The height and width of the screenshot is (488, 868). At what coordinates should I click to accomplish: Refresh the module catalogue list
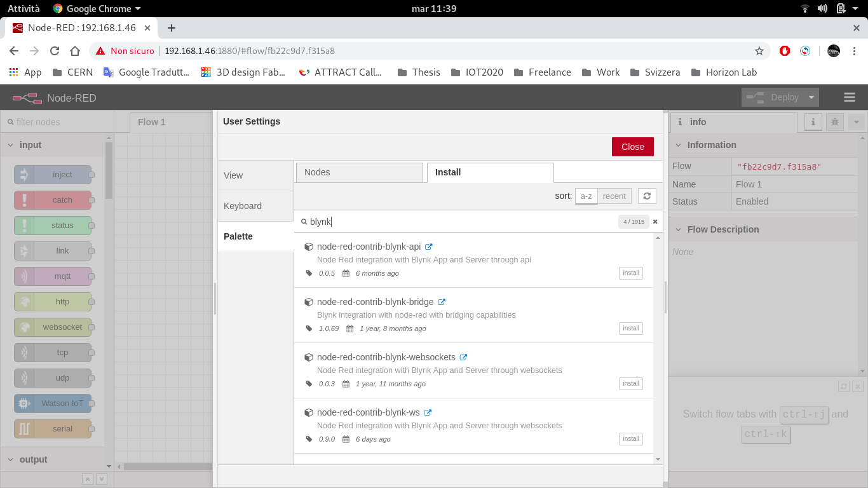coord(647,196)
